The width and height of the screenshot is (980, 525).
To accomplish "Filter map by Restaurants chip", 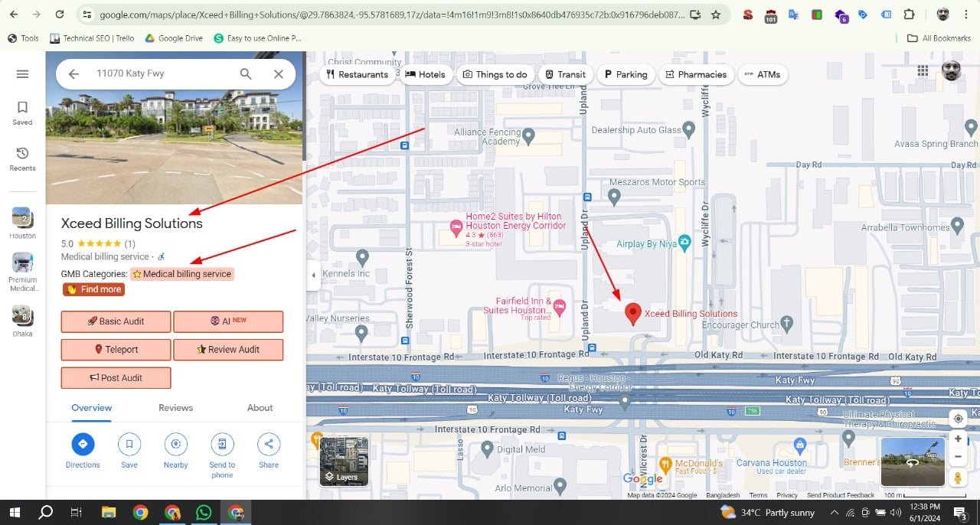I will tap(357, 74).
